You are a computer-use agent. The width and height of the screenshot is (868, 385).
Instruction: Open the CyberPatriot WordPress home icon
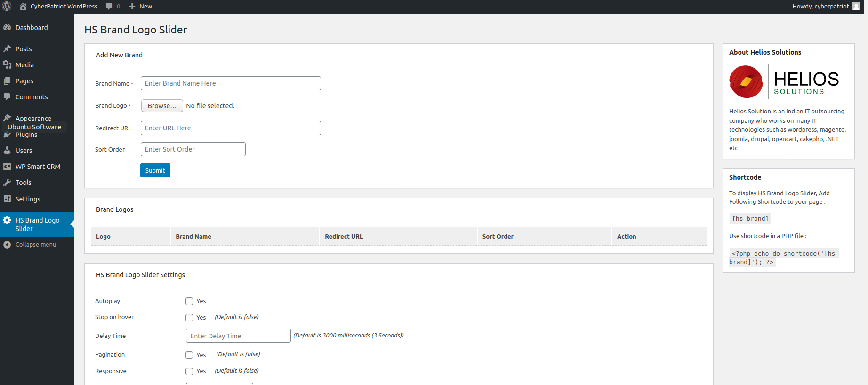click(x=23, y=6)
